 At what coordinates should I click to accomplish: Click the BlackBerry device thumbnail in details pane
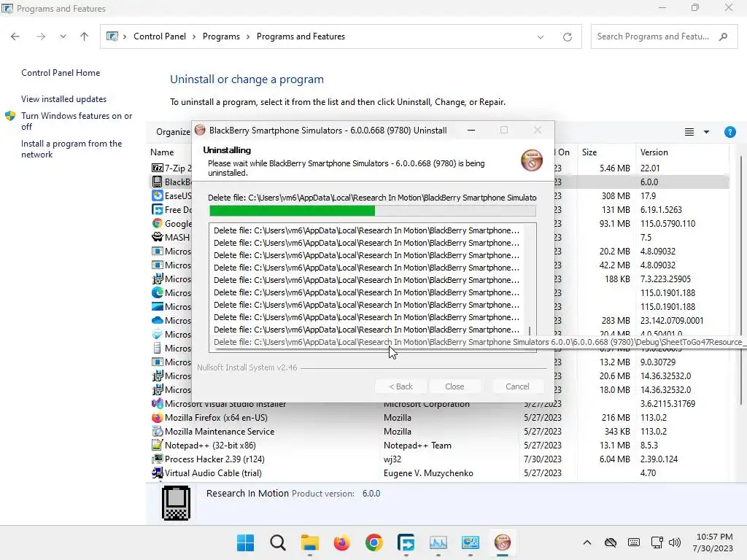(x=176, y=503)
